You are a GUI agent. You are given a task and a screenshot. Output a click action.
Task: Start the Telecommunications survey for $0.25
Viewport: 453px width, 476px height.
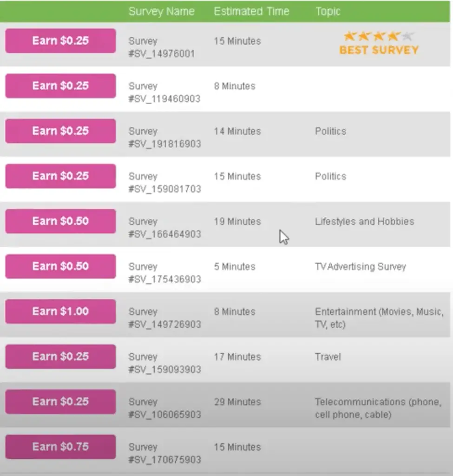[61, 402]
